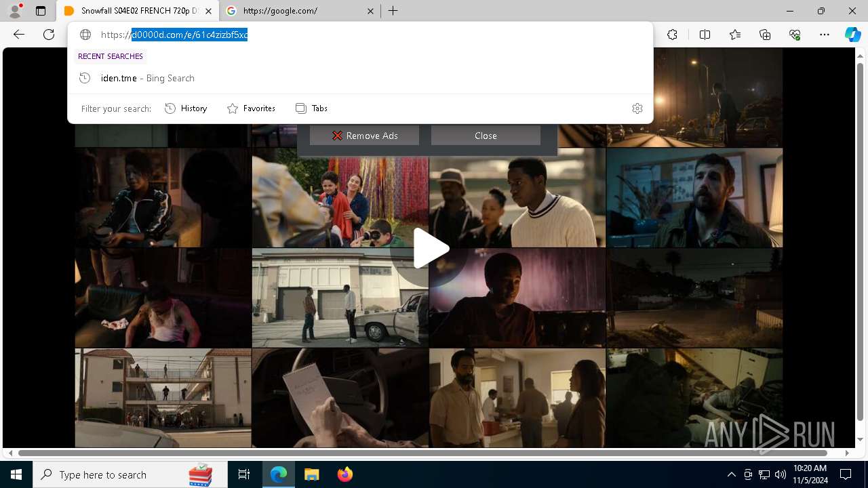This screenshot has height=488, width=868.
Task: Open the Windows Start menu
Action: 16,474
